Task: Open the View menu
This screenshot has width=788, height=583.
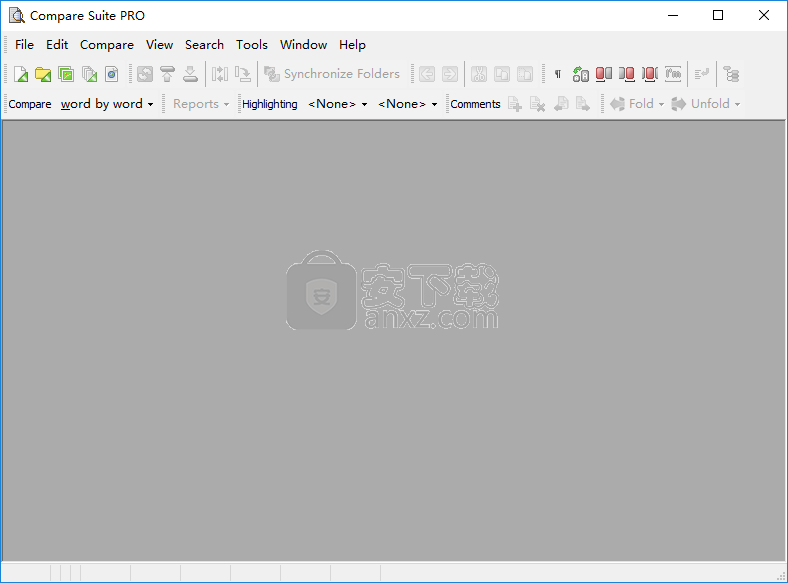Action: tap(159, 45)
